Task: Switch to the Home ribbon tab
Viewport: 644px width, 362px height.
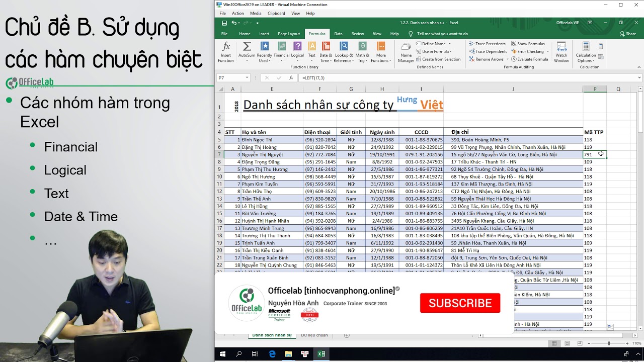Action: tap(245, 34)
